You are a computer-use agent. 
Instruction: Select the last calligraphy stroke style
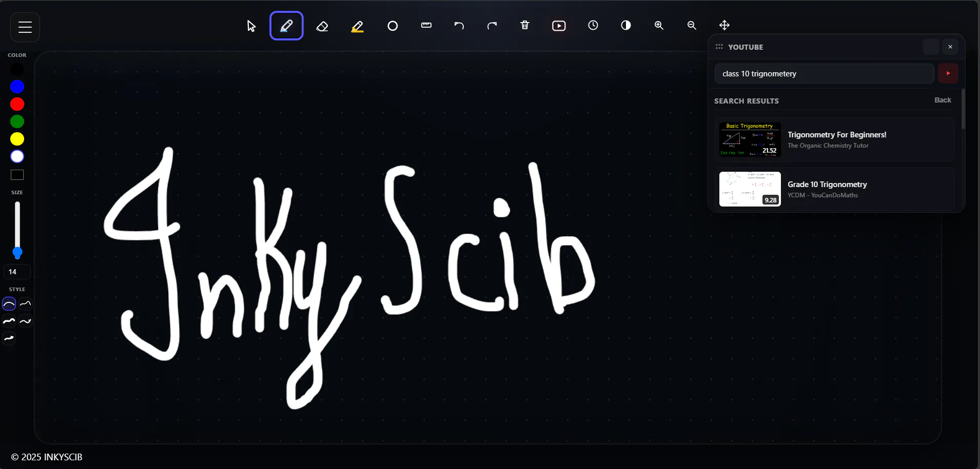[x=9, y=338]
